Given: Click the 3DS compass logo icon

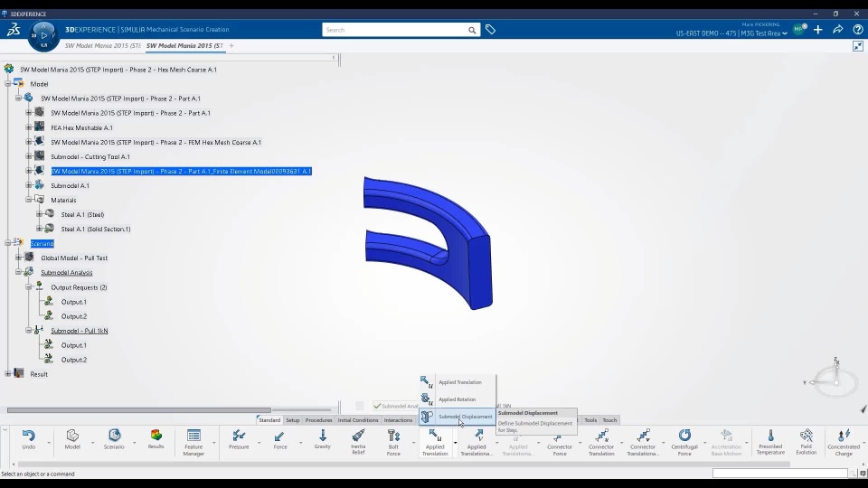Looking at the screenshot, I should coord(14,29).
